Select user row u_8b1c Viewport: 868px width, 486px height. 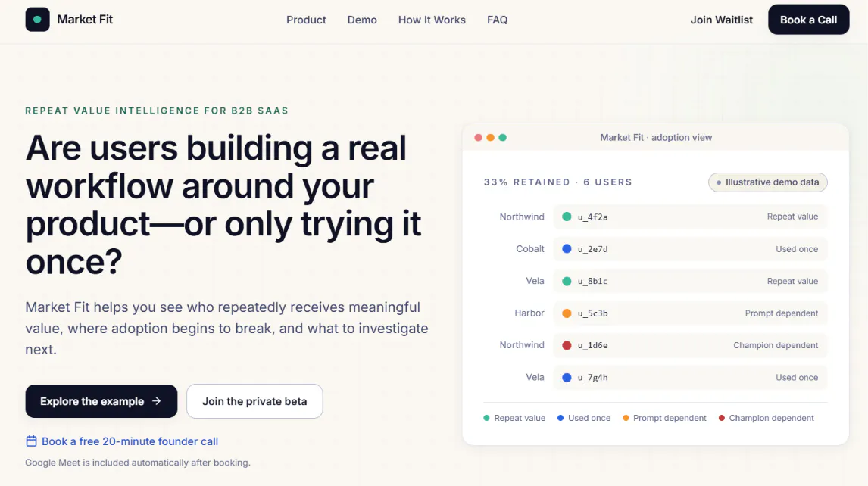tap(690, 281)
